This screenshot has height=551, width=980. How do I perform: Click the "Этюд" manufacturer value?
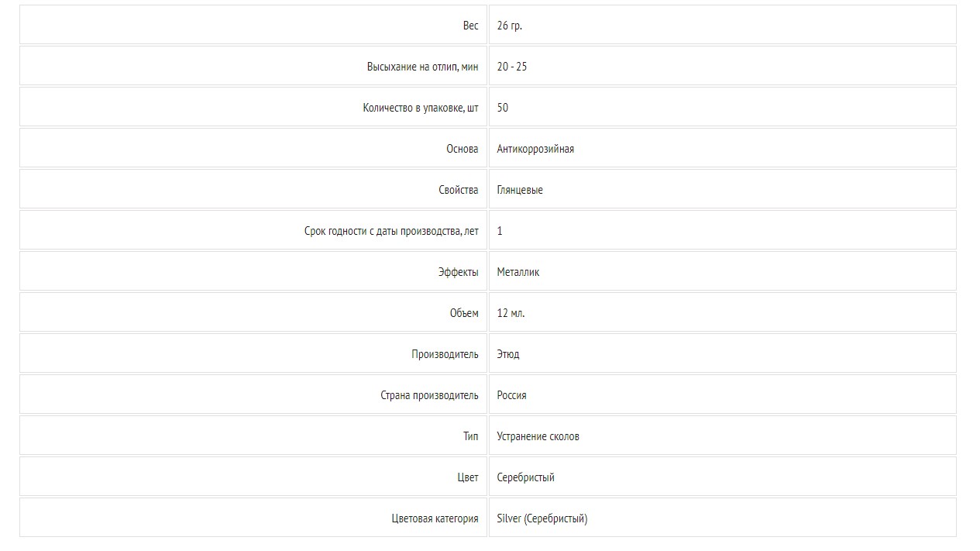coord(508,354)
